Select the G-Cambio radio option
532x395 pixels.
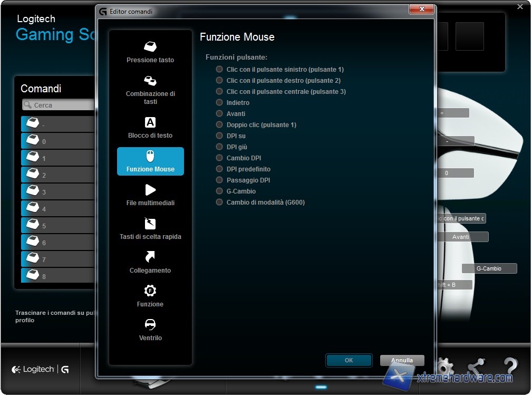tap(219, 191)
